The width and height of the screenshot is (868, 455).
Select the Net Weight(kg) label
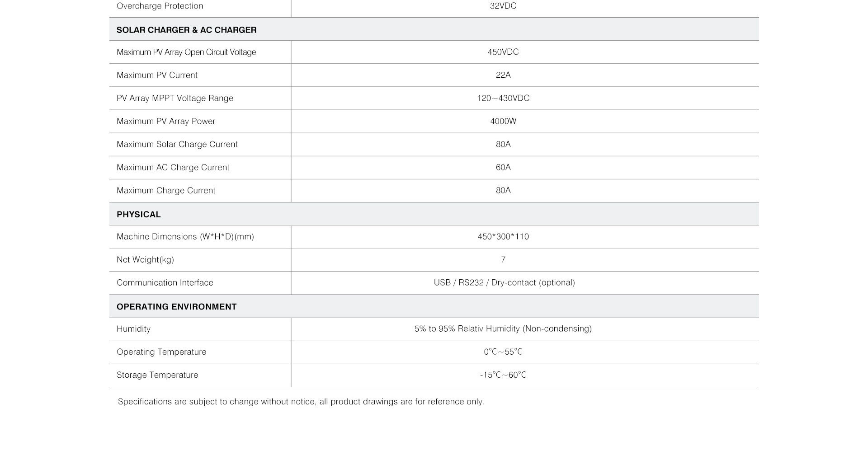coord(145,259)
